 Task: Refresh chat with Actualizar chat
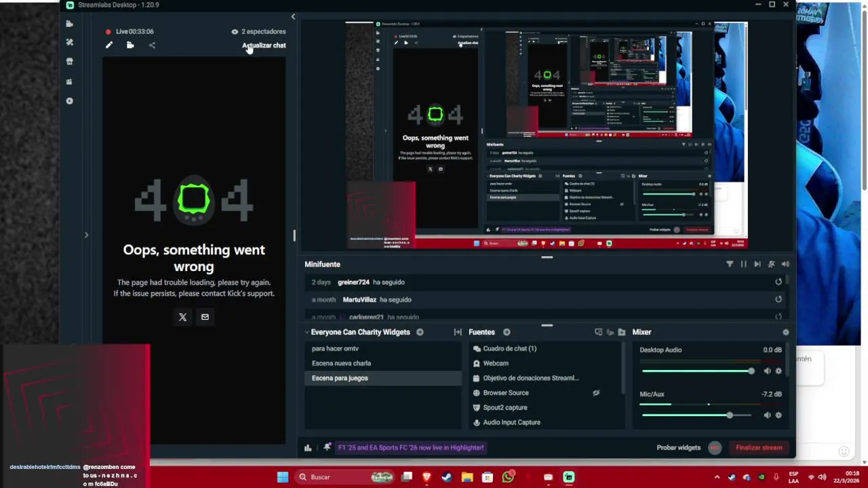point(264,45)
